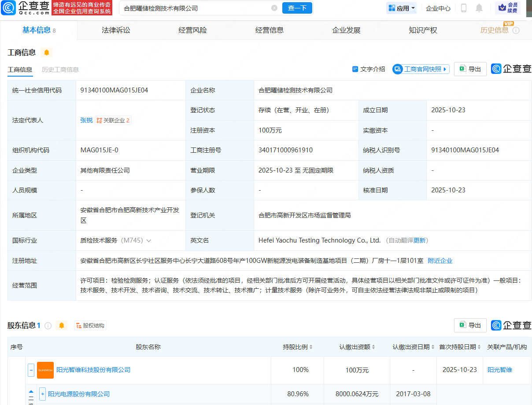Open the 知识产权 tab
This screenshot has height=405, width=532.
coord(422,30)
